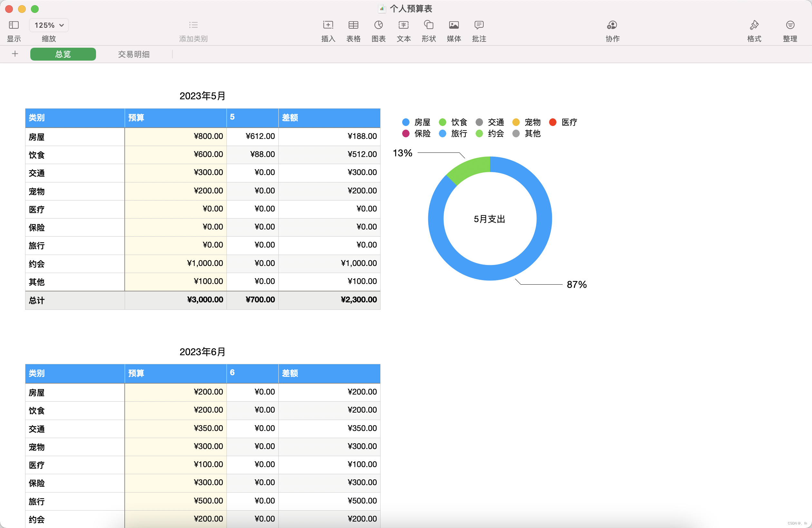Select the 5月支出 donut chart
The height and width of the screenshot is (528, 812).
489,219
